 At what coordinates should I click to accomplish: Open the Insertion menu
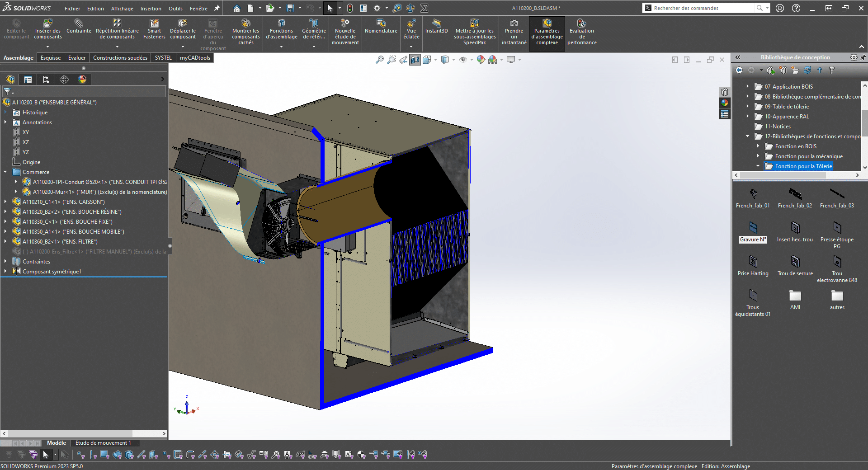click(x=151, y=9)
